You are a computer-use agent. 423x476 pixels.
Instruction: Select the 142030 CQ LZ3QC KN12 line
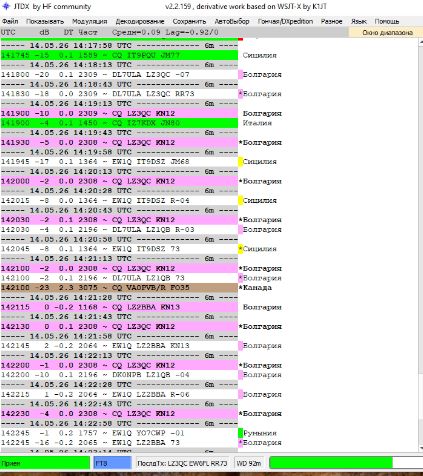point(119,220)
